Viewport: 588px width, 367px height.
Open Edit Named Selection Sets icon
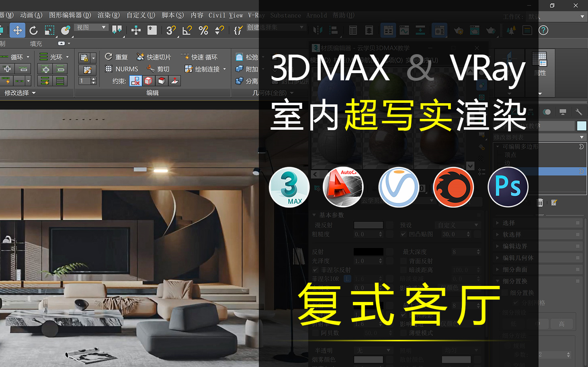click(x=238, y=30)
